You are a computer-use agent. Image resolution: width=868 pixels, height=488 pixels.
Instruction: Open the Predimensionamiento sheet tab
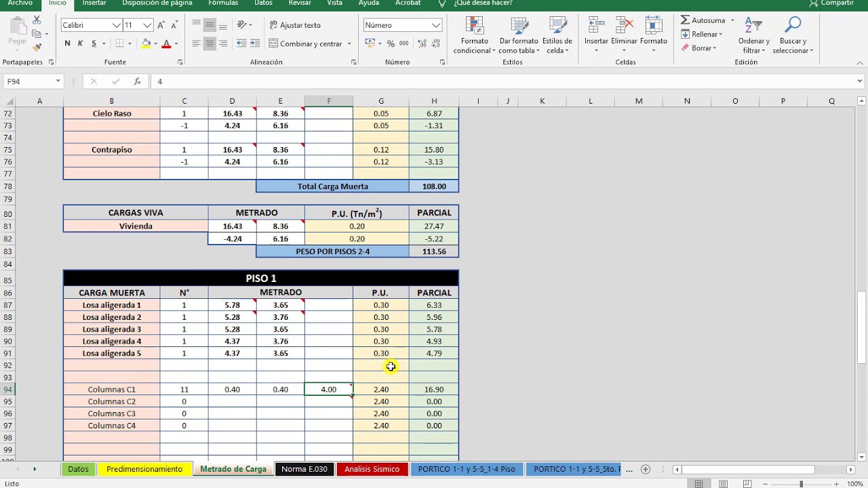144,469
